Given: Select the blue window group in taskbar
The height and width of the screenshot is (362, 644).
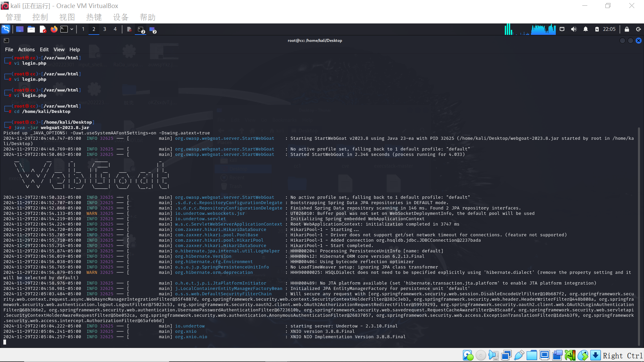Looking at the screenshot, I should (x=153, y=29).
